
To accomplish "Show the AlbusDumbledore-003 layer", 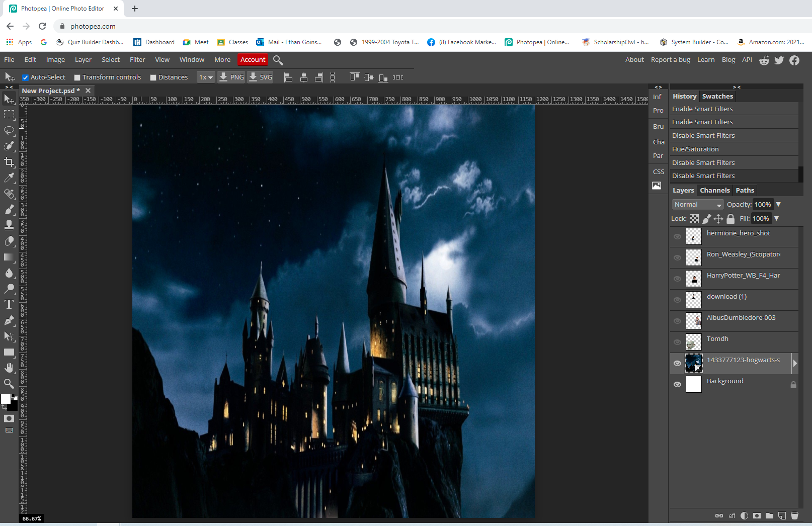I will pos(677,321).
